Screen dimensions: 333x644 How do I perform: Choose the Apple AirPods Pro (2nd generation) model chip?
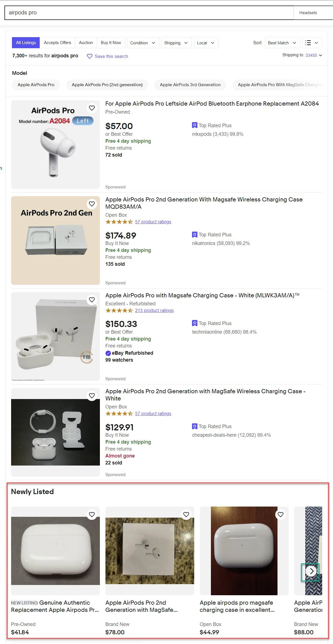click(x=107, y=85)
